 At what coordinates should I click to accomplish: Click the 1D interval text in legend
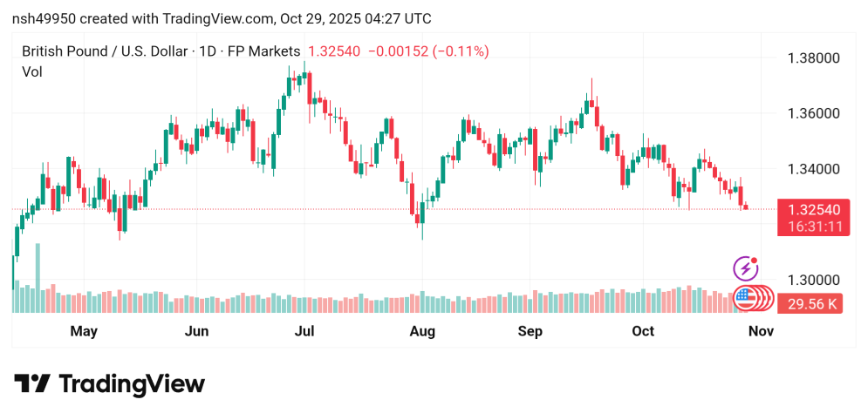click(x=208, y=51)
